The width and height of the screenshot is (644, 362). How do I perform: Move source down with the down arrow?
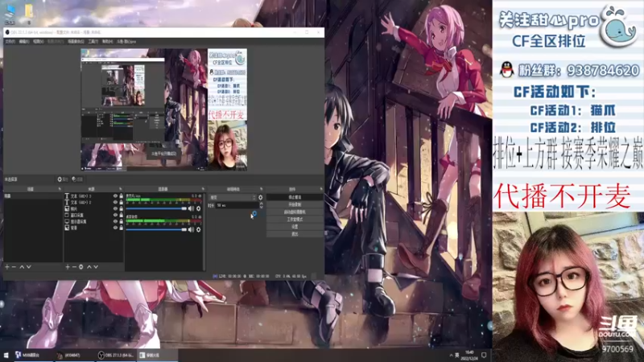pos(96,267)
